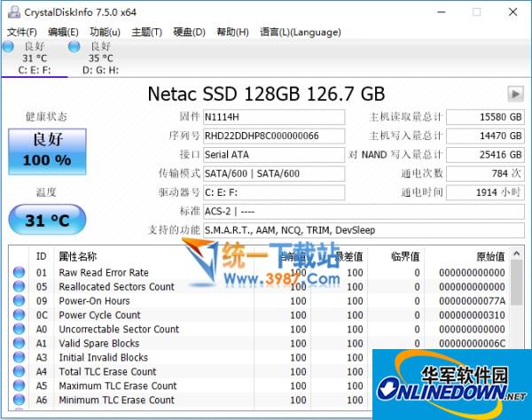The image size is (532, 420).
Task: Select the Initial Invalid Blocks attribute name
Action: [x=104, y=358]
